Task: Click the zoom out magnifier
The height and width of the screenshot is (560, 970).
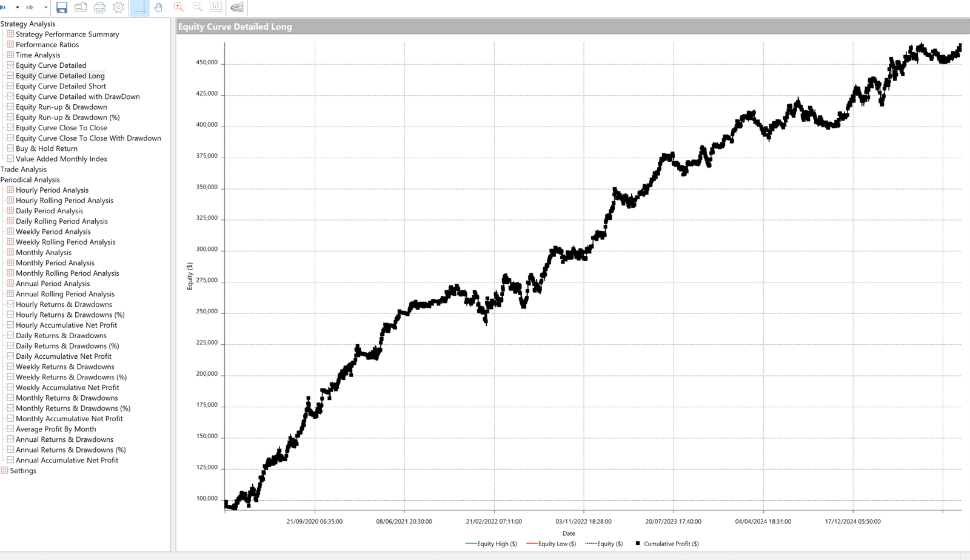Action: 197,7
